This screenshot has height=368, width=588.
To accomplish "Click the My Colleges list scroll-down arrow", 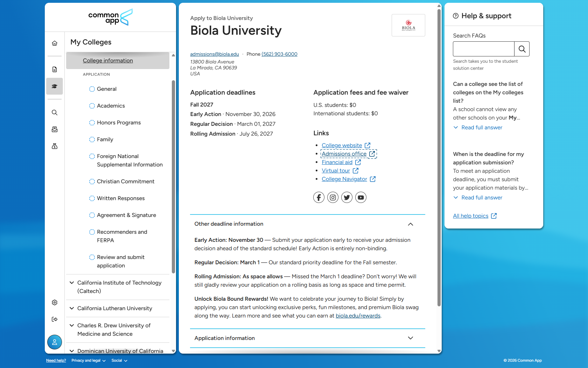I will coord(173,350).
